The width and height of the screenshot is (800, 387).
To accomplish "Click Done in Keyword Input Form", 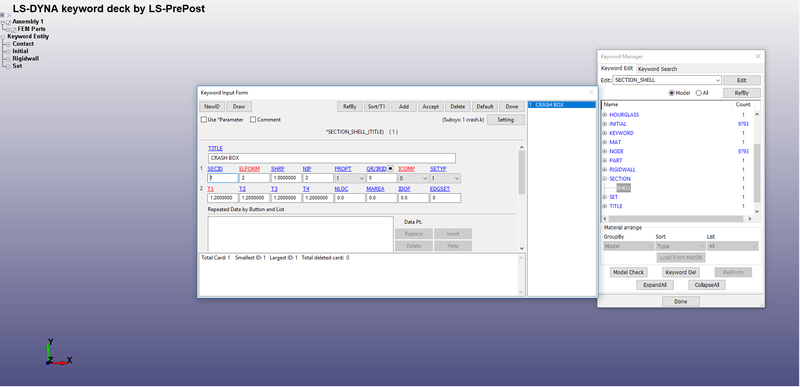I will click(x=512, y=107).
